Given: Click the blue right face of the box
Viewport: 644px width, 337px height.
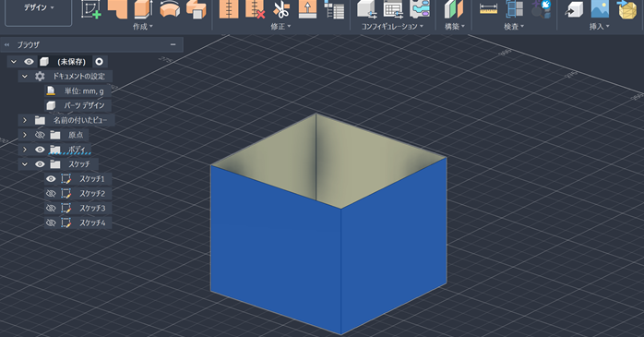Looking at the screenshot, I should point(394,247).
